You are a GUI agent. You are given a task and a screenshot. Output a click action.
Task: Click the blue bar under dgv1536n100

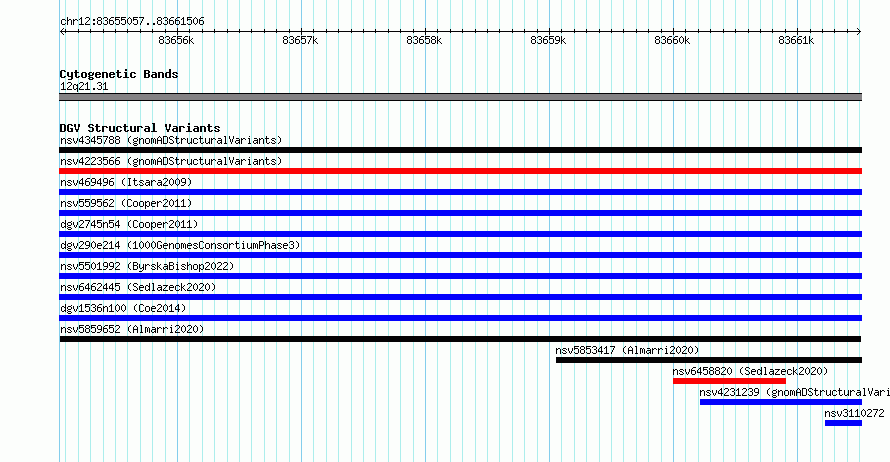(x=460, y=318)
